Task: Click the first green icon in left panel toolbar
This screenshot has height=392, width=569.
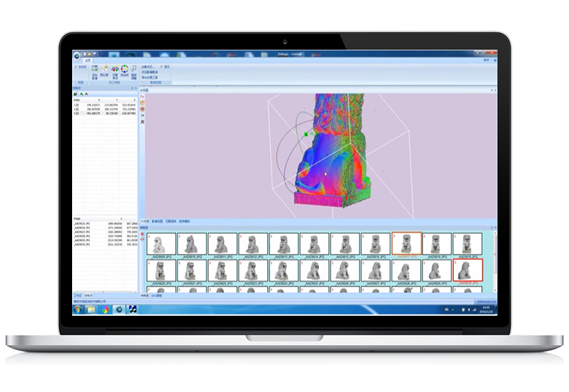Action: pos(75,94)
